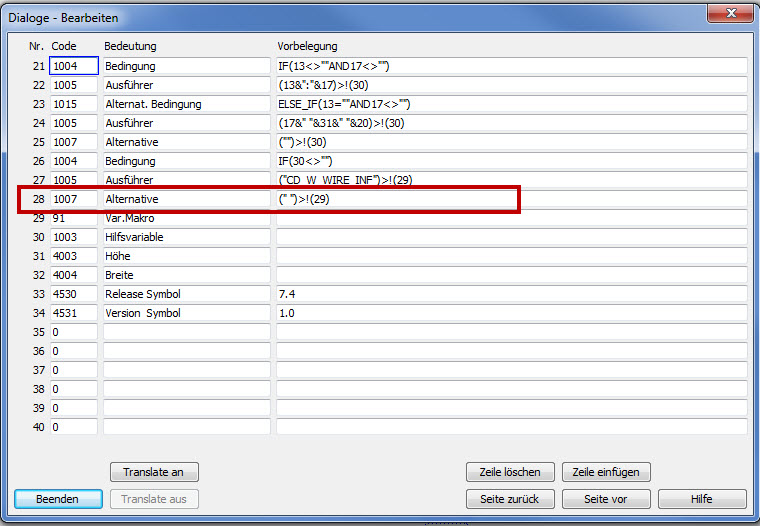Select Code field 1015 in row 23
760x526 pixels.
(74, 104)
